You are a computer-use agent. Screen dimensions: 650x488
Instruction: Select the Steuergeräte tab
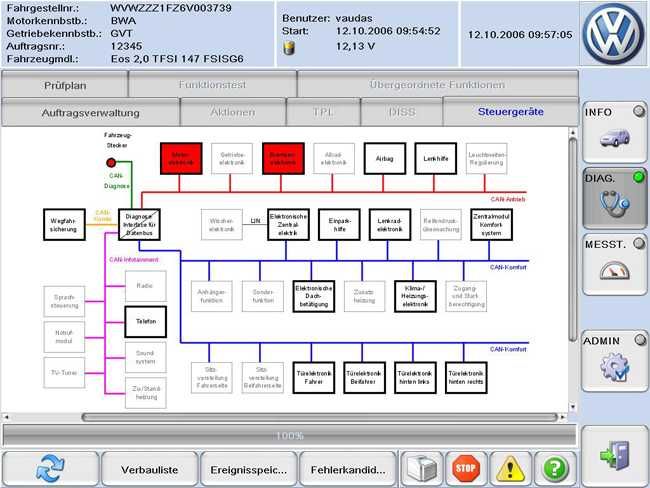[x=510, y=112]
